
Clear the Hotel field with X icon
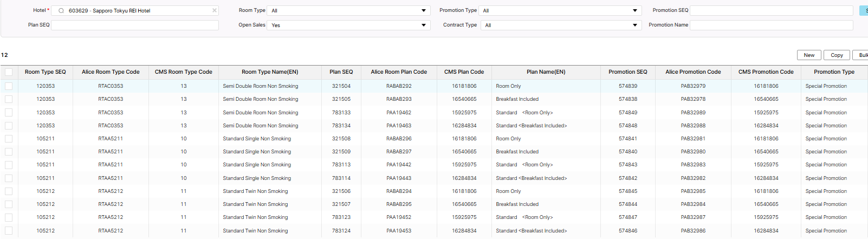point(214,10)
